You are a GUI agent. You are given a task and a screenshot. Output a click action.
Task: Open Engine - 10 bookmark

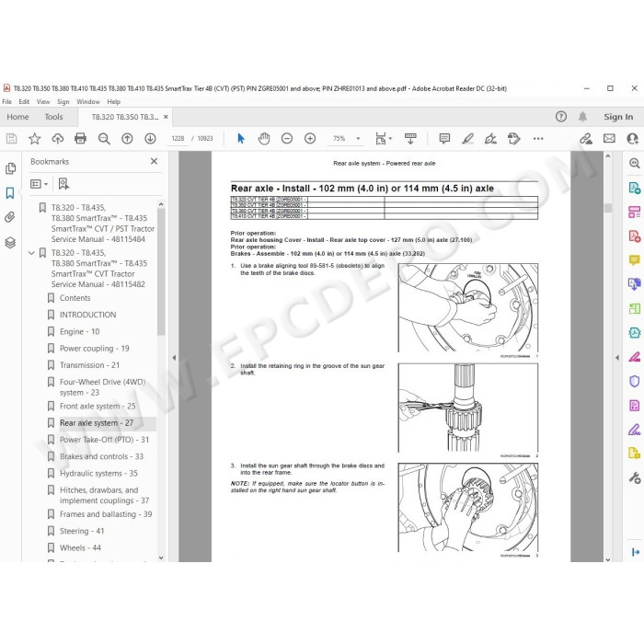pyautogui.click(x=80, y=331)
